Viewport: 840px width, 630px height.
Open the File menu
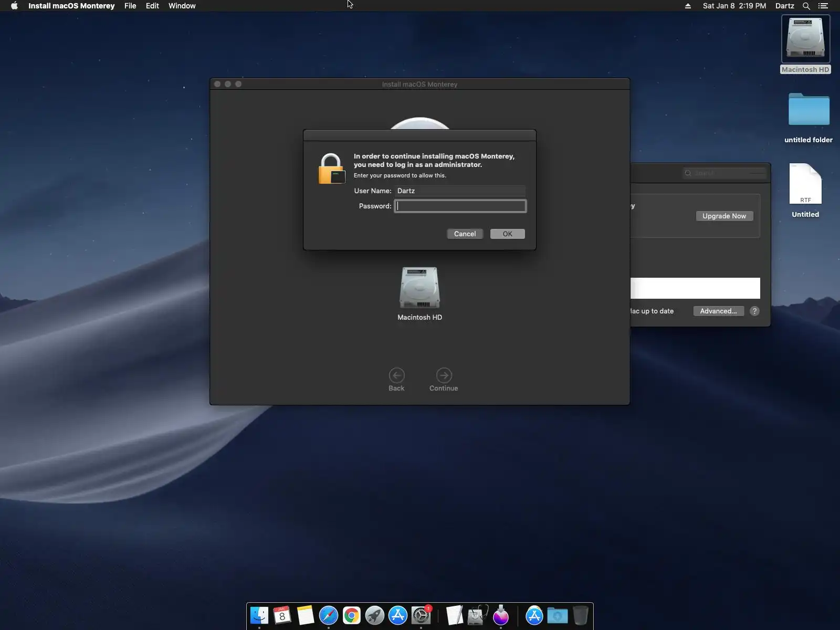click(x=130, y=6)
